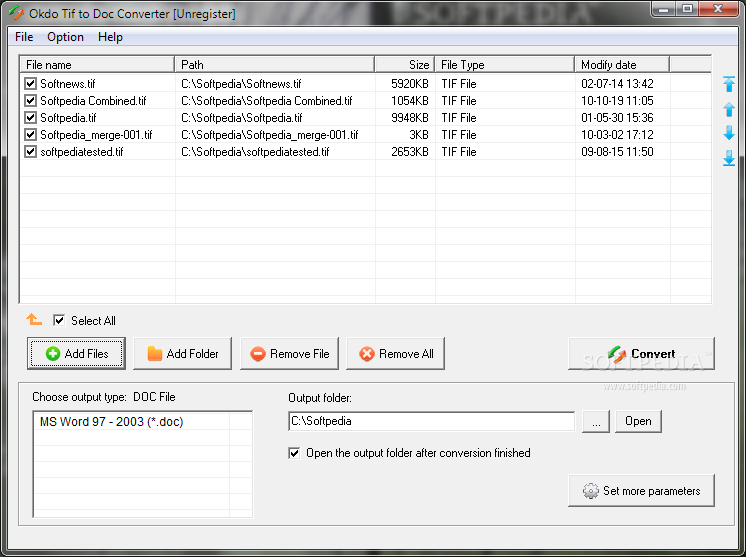Sort by Modify date column header
The width and height of the screenshot is (746, 557).
tap(622, 65)
